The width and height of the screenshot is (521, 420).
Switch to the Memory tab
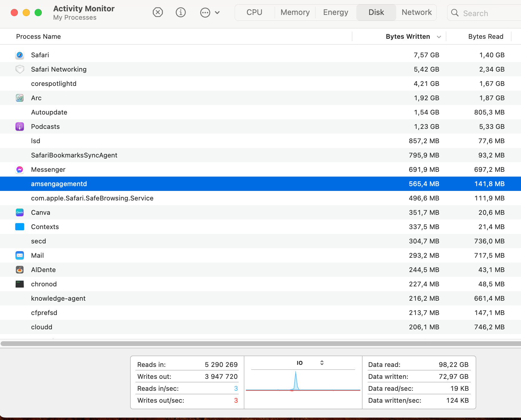[x=295, y=12]
